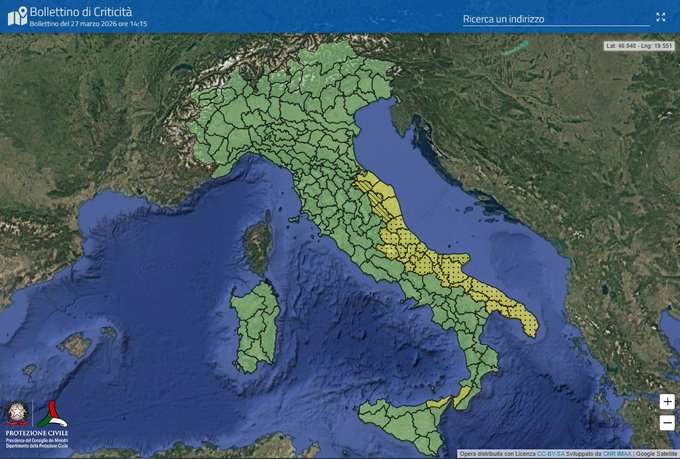Screen dimensions: 680x459
Task: Zoom out with the minus button
Action: tap(667, 422)
